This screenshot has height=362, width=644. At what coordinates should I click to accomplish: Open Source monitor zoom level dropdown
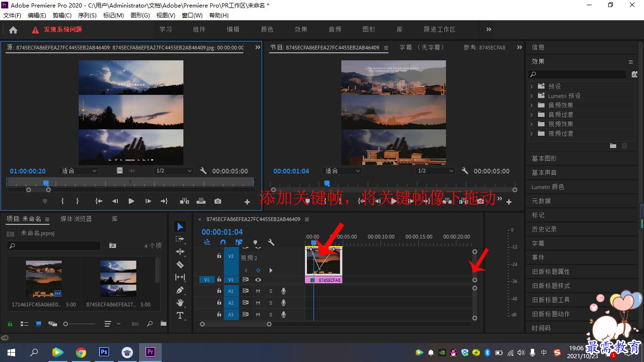pyautogui.click(x=78, y=171)
